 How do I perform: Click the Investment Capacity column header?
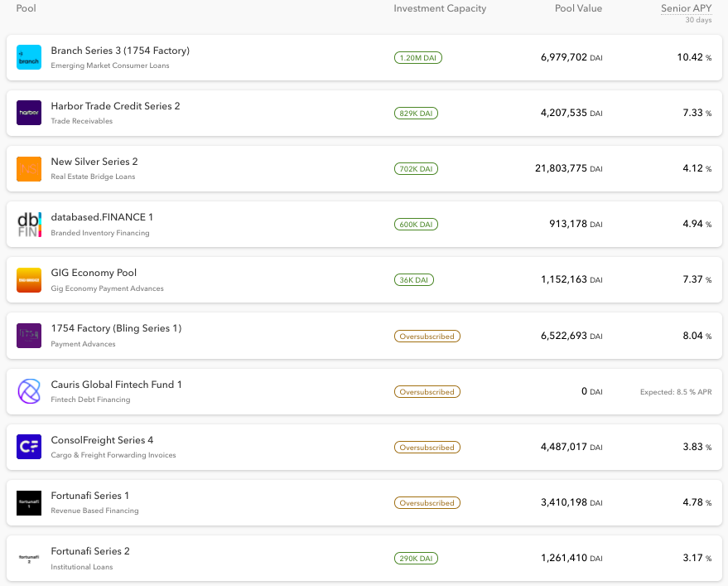(x=440, y=8)
